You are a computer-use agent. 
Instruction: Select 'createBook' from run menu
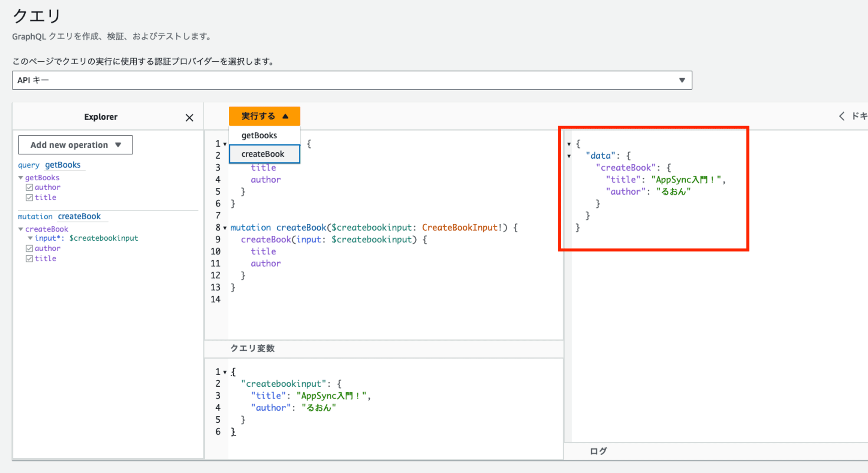(263, 153)
